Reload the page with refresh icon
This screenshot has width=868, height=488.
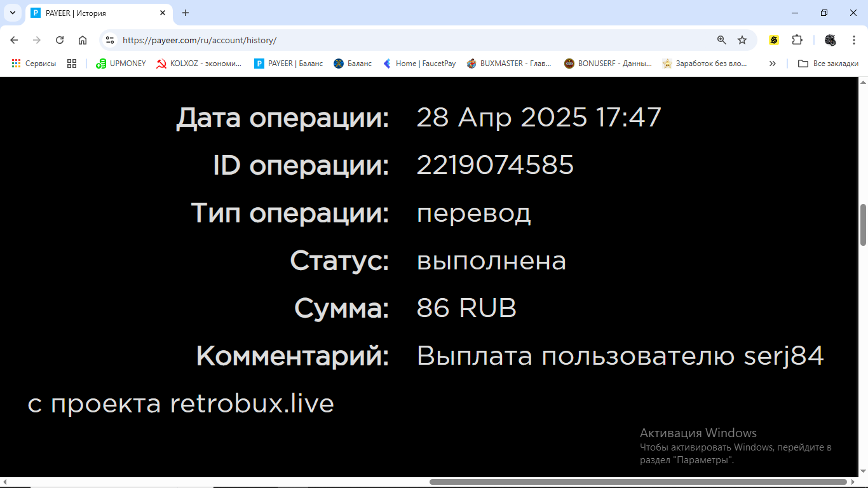coord(60,40)
